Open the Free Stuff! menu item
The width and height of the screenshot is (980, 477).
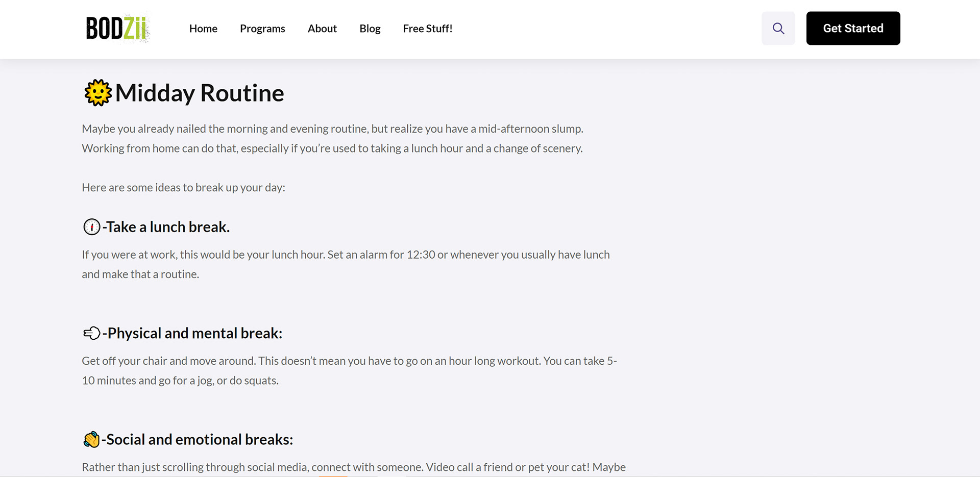tap(428, 29)
